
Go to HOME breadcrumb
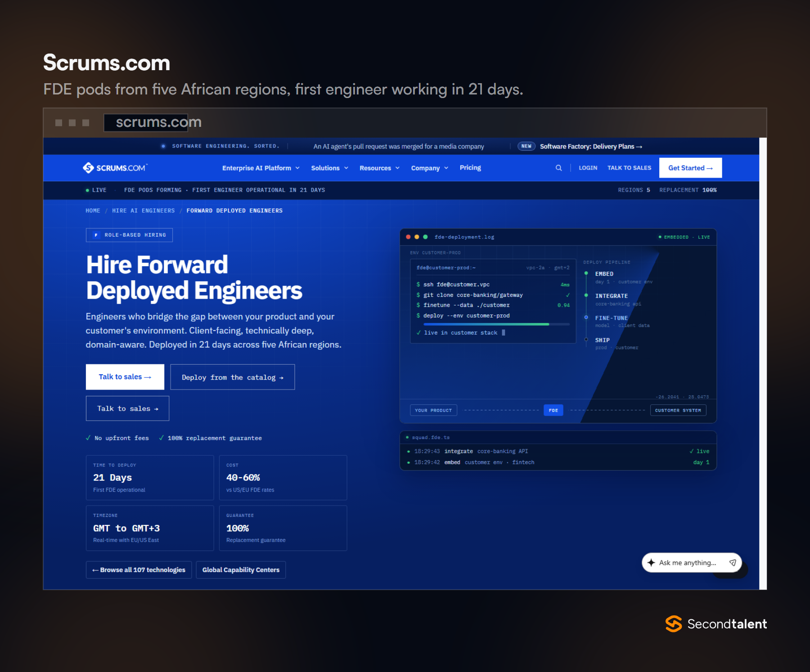pos(93,211)
